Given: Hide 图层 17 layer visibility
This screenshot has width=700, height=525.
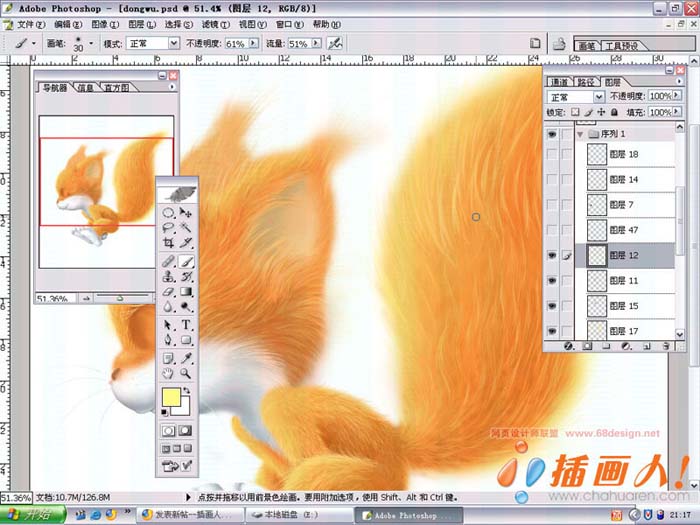Looking at the screenshot, I should (552, 331).
